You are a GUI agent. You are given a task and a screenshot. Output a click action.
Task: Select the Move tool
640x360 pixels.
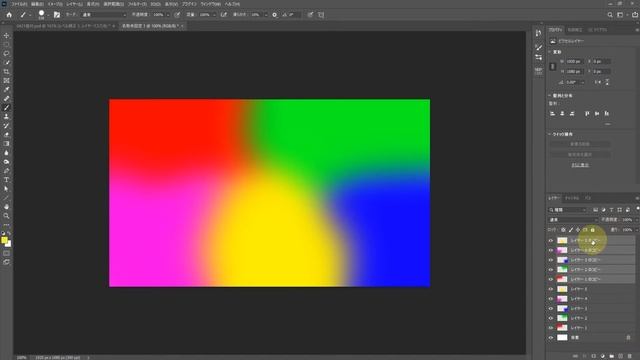6,36
